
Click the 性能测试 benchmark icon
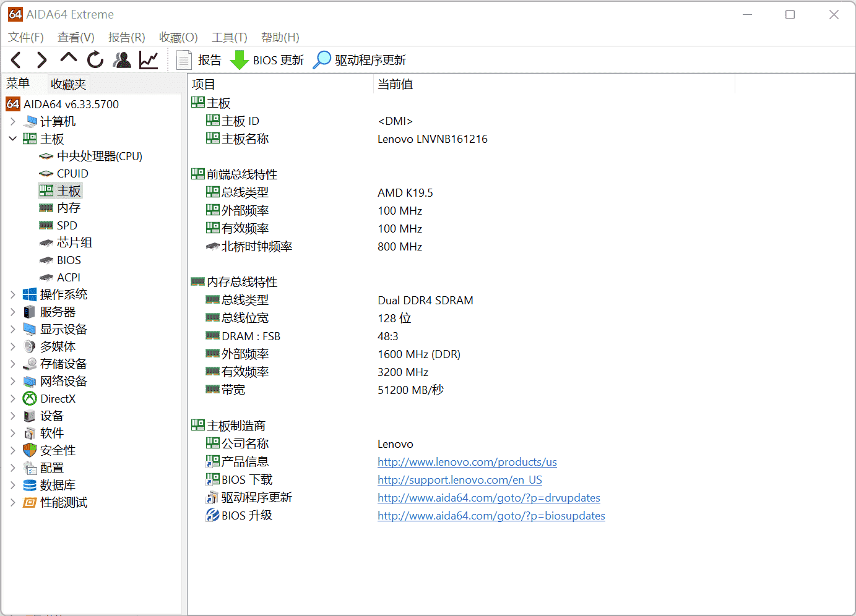(30, 502)
